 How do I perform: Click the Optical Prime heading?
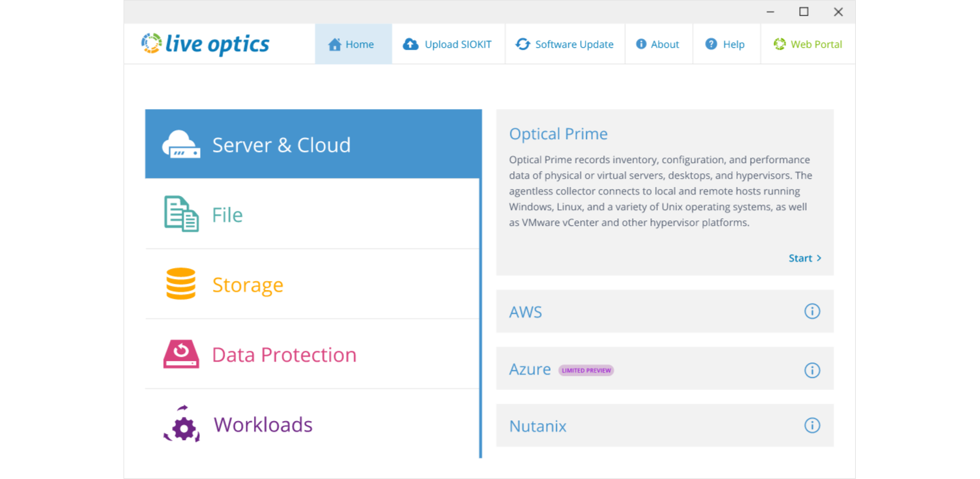coord(558,134)
